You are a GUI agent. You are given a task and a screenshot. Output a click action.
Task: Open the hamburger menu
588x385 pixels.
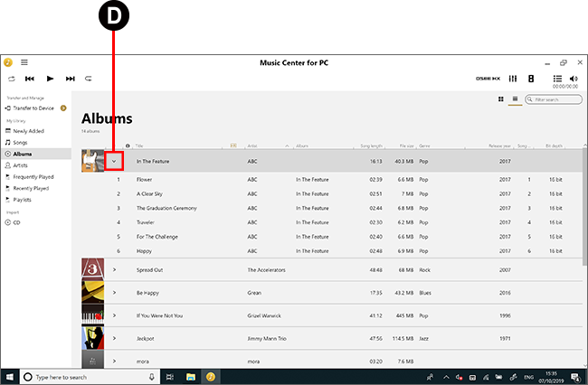coord(24,62)
